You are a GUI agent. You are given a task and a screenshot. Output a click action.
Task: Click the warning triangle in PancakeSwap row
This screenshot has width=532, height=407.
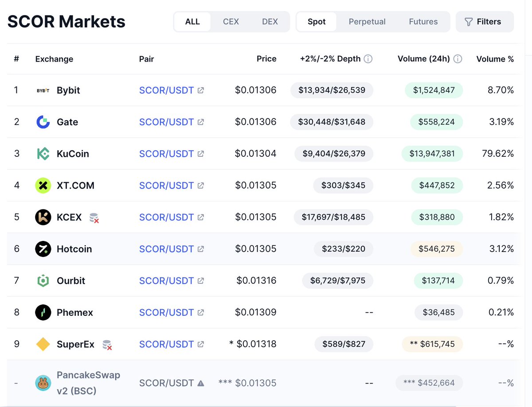(x=201, y=383)
